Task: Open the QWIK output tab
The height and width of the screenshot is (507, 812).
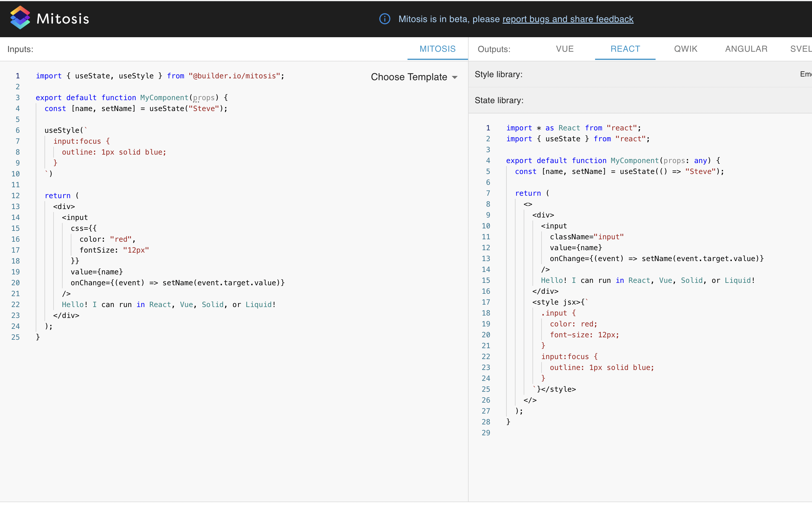Action: pos(685,49)
